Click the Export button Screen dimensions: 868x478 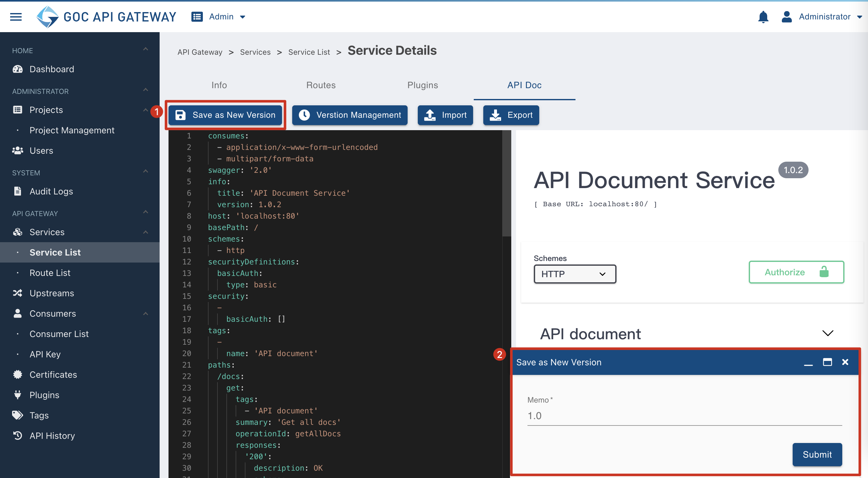pos(511,115)
